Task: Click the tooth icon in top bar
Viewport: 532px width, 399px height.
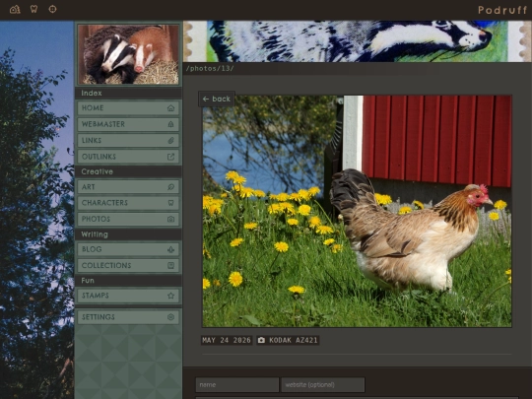Action: (x=33, y=9)
